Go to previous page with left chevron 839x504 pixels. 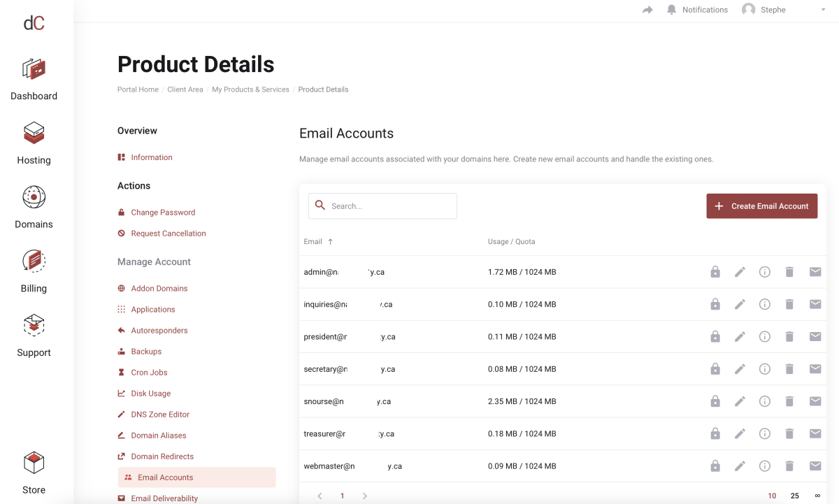point(320,496)
